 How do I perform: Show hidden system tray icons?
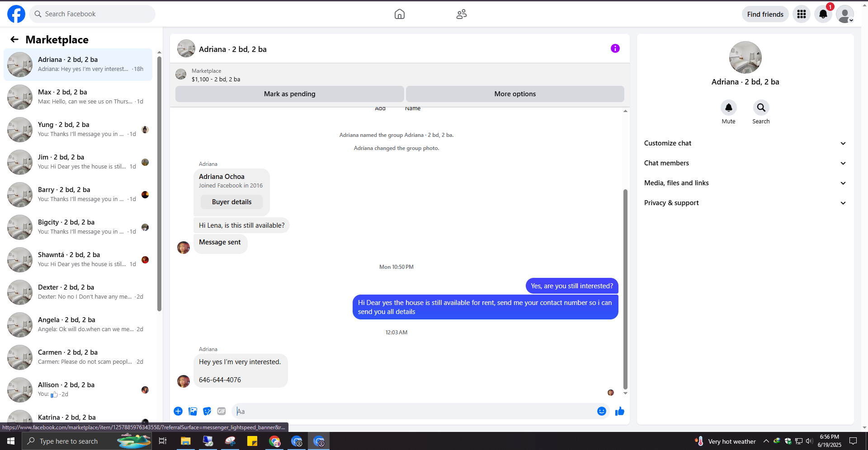click(x=766, y=441)
